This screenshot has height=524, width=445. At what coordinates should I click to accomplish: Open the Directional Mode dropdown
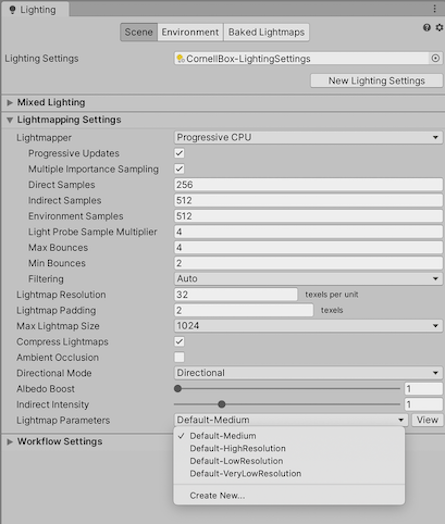pyautogui.click(x=308, y=373)
